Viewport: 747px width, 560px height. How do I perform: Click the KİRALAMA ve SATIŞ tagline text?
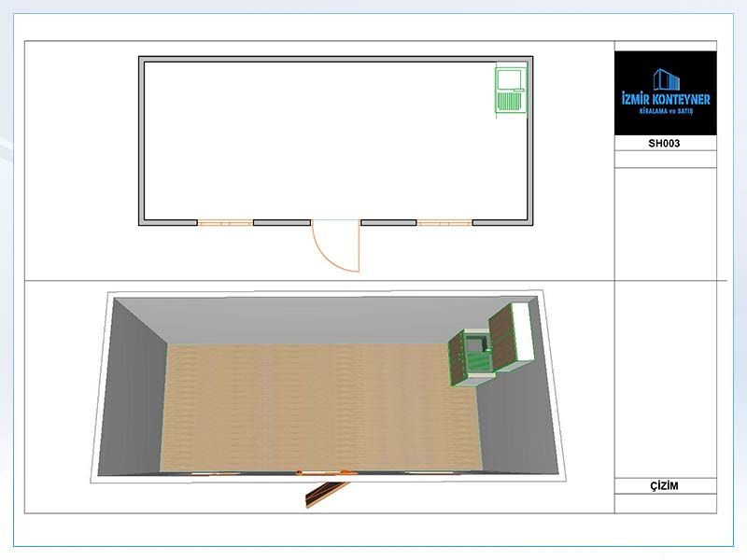(666, 111)
